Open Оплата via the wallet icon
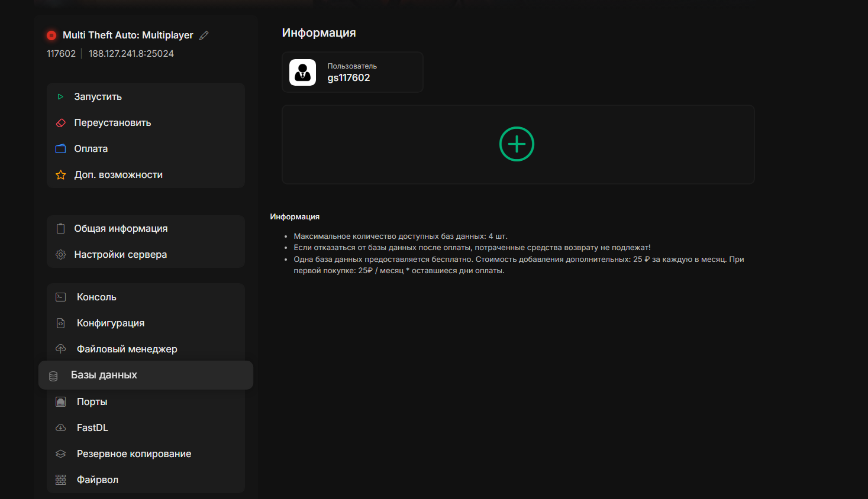The image size is (868, 499). point(60,148)
